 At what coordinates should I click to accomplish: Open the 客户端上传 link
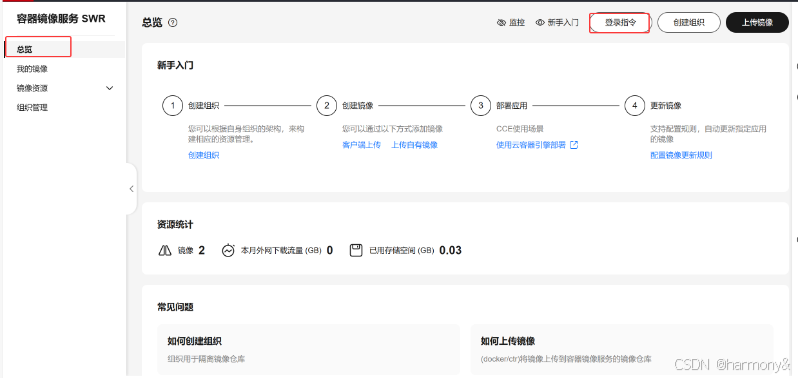[361, 145]
